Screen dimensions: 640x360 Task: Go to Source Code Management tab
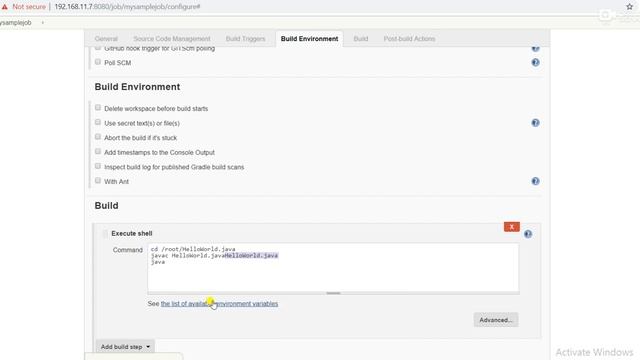[172, 39]
